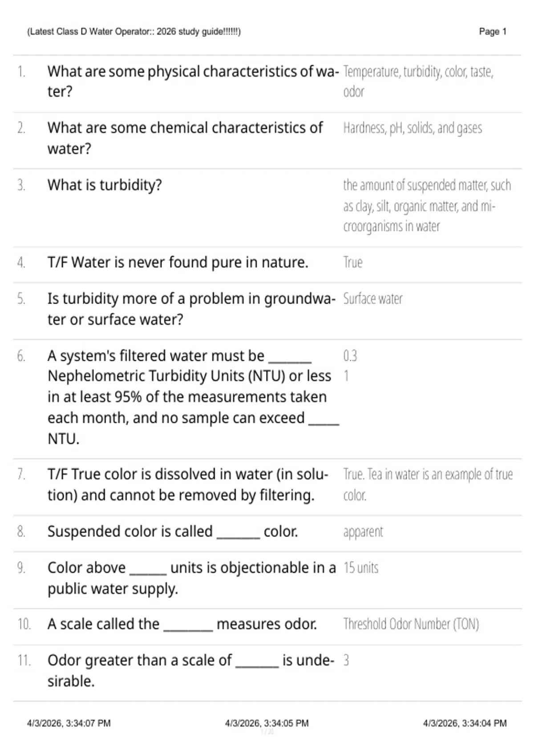
Task: Click the study guide title header text
Action: click(134, 32)
